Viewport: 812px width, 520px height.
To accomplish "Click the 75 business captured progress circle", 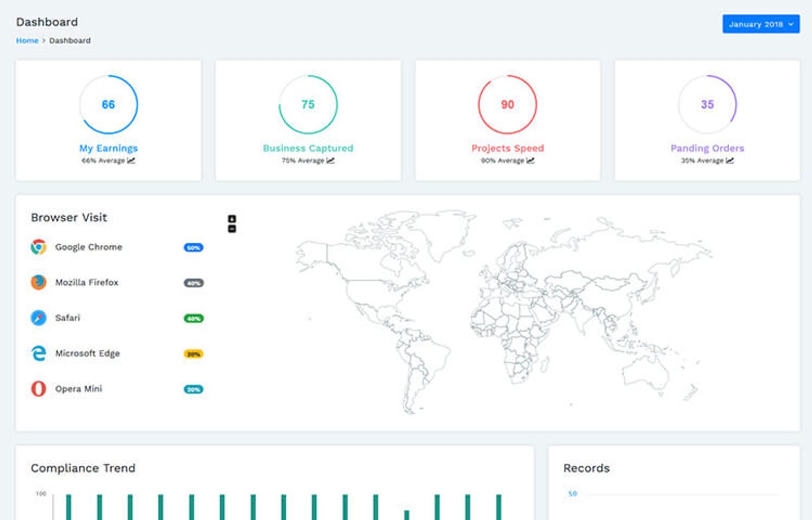I will coord(308,105).
